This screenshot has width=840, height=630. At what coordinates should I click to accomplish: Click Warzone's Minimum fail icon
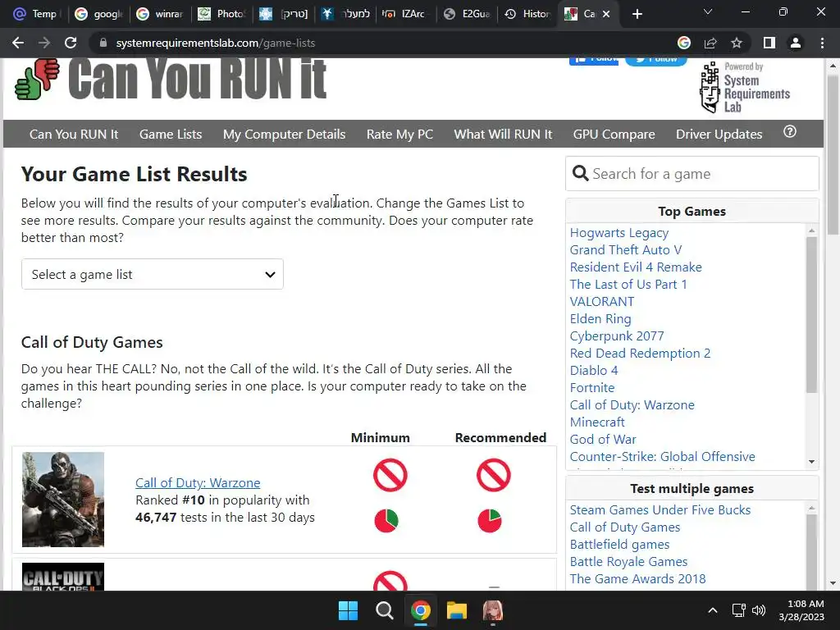(390, 475)
